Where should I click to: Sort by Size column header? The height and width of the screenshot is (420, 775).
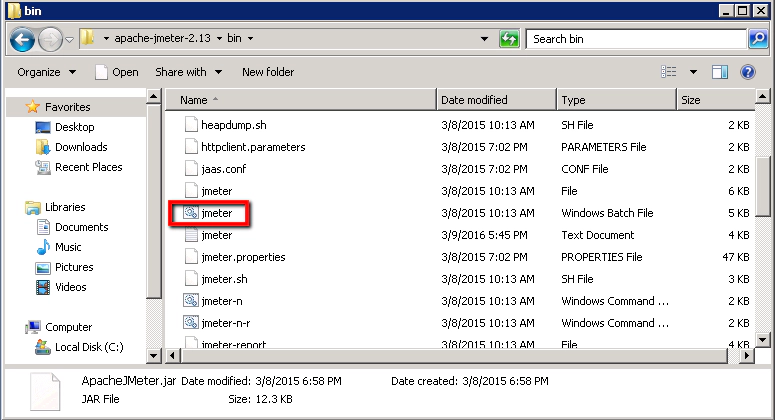(x=716, y=100)
